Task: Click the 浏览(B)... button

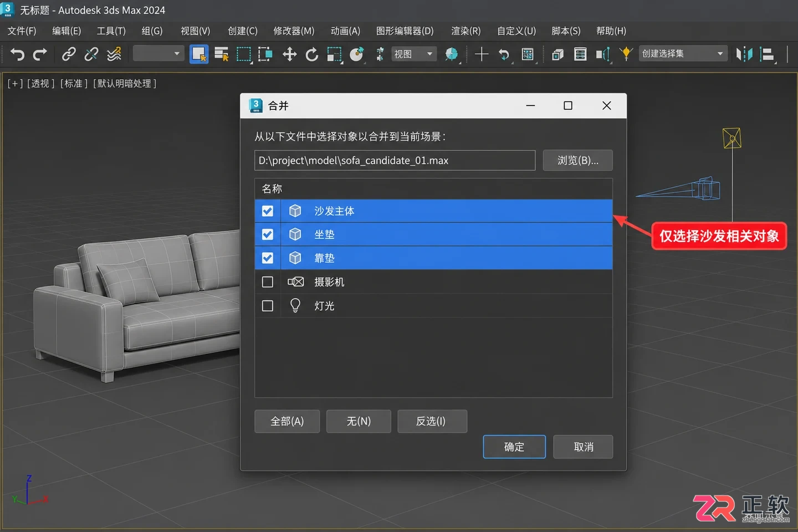Action: click(x=578, y=160)
